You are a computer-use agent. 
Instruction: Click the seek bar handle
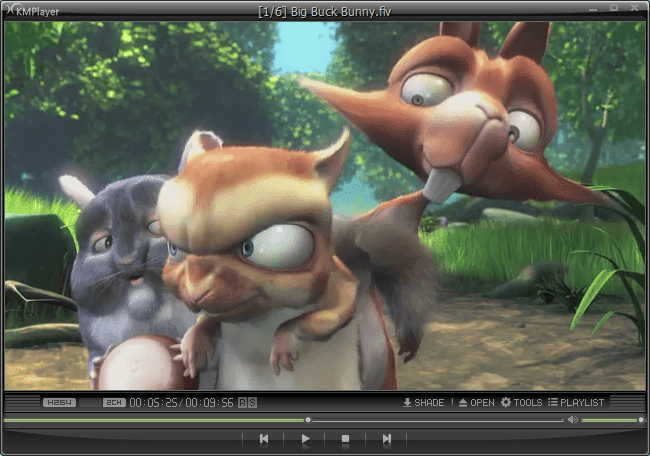tap(308, 420)
